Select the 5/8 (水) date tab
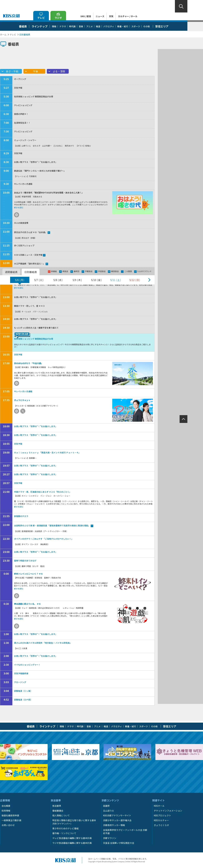This screenshot has height=868, width=203. coord(58,280)
